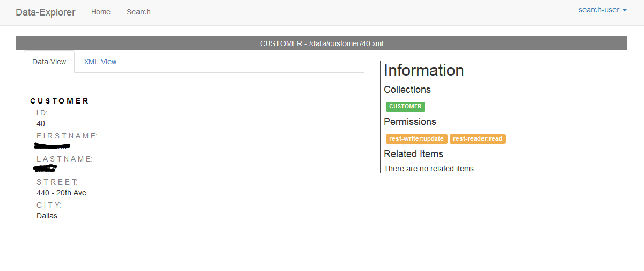Select the Collections heading
644x271 pixels.
[x=407, y=90]
